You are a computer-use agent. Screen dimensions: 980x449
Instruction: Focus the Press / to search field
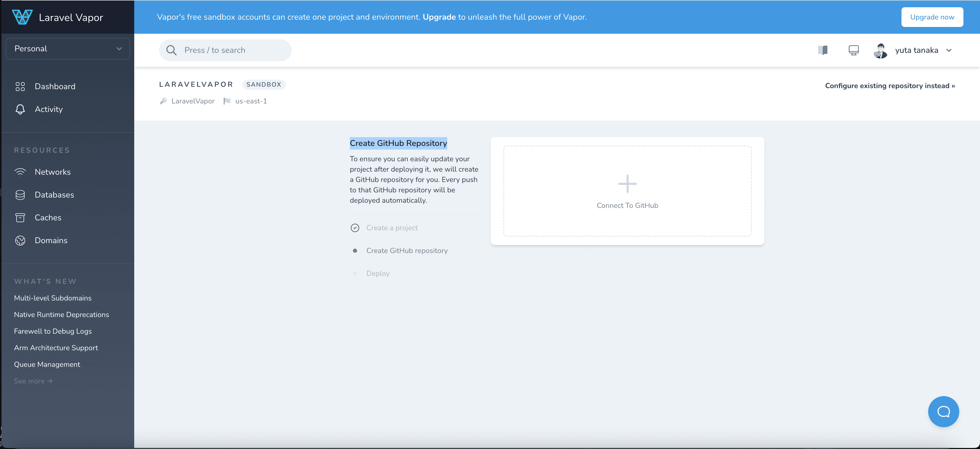(x=225, y=50)
